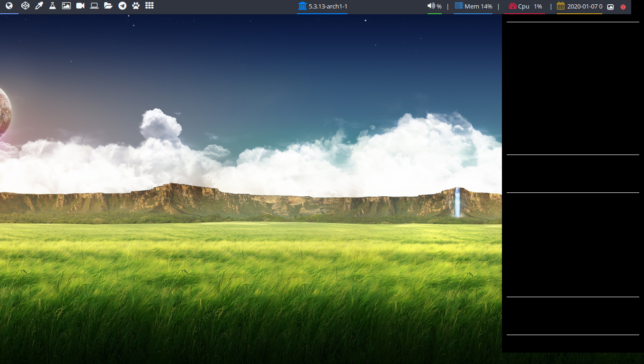The width and height of the screenshot is (644, 364).
Task: Open the web browser globe launcher
Action: tap(9, 6)
